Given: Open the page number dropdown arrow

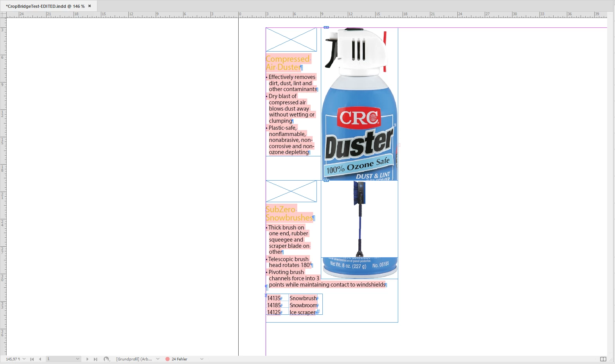Looking at the screenshot, I should 77,359.
